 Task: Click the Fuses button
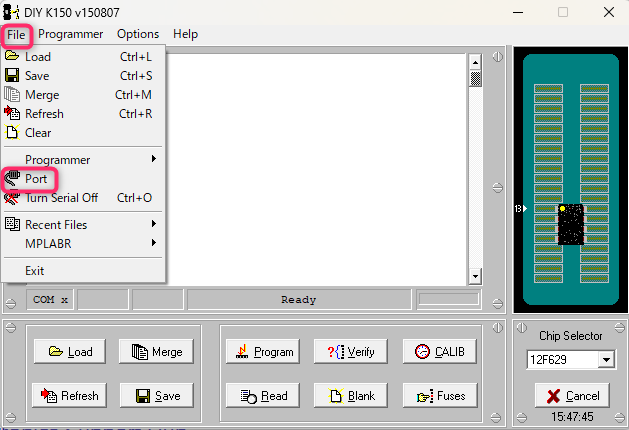pos(440,396)
